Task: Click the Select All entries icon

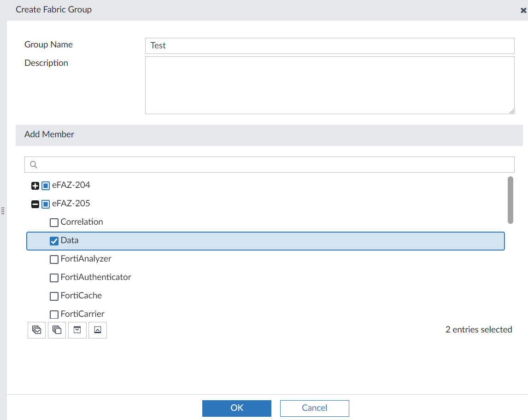Action: coord(36,330)
